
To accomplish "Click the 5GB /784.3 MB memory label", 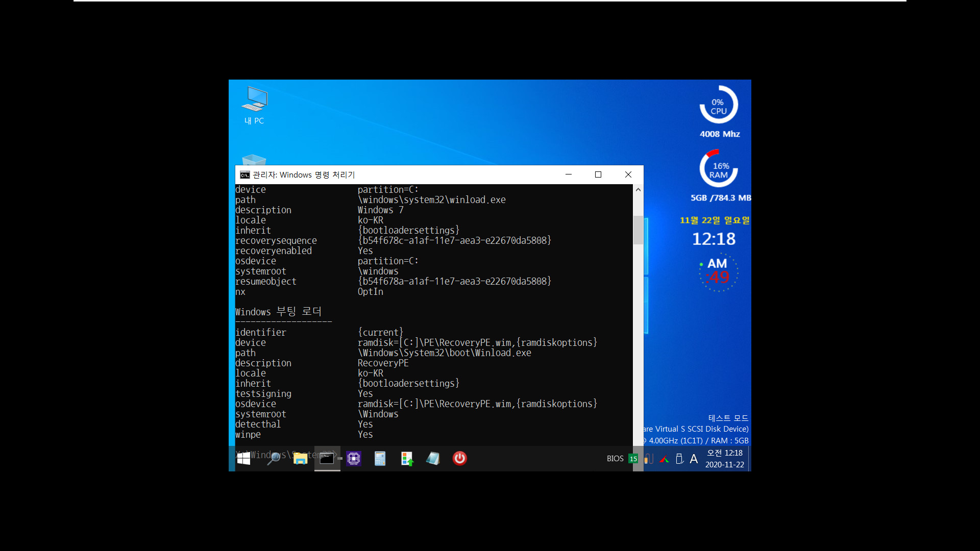I will click(x=721, y=198).
